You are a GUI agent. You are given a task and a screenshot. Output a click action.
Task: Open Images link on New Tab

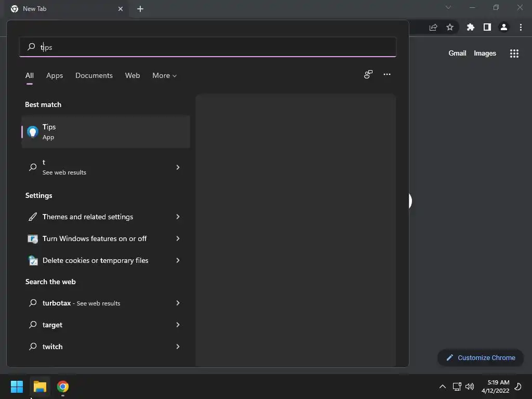[485, 54]
